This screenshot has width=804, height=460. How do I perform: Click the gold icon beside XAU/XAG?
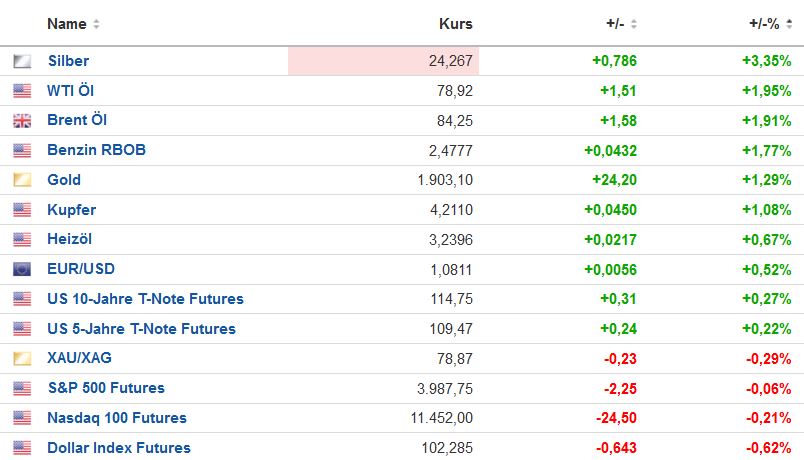(x=22, y=358)
